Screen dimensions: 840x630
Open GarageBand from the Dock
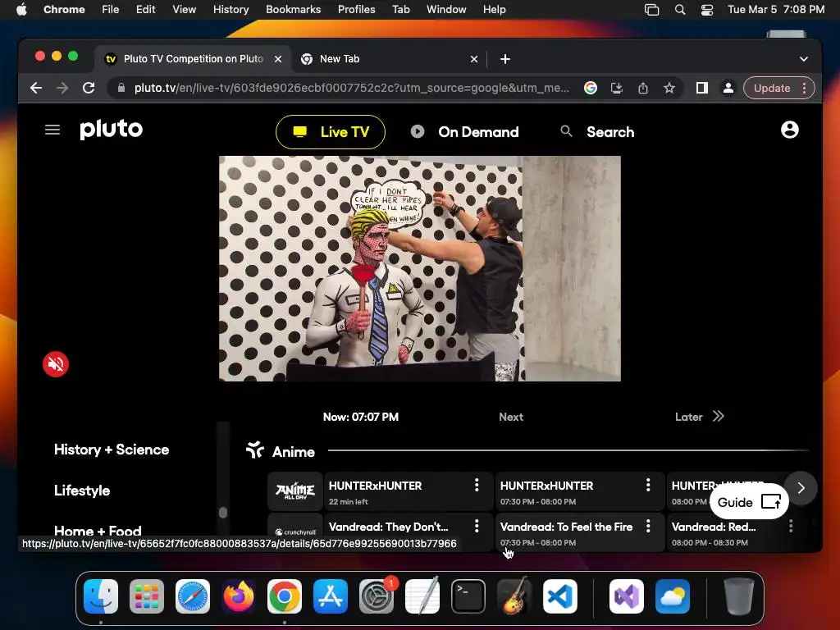tap(514, 596)
